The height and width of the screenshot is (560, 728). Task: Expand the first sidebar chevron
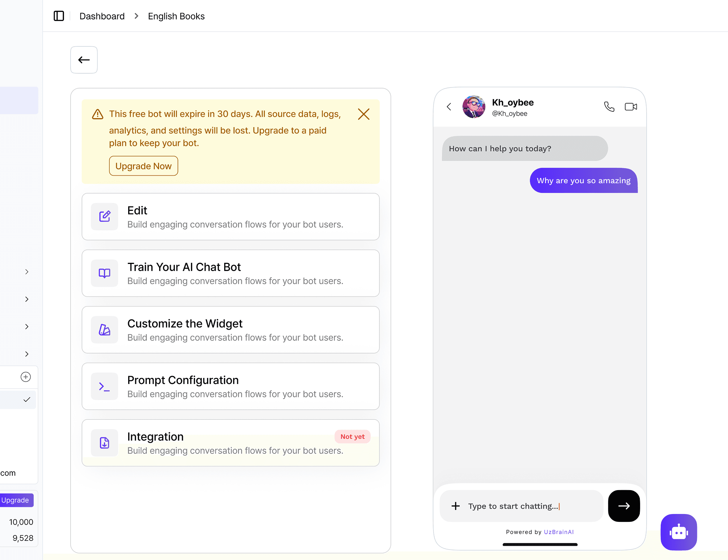pyautogui.click(x=27, y=272)
